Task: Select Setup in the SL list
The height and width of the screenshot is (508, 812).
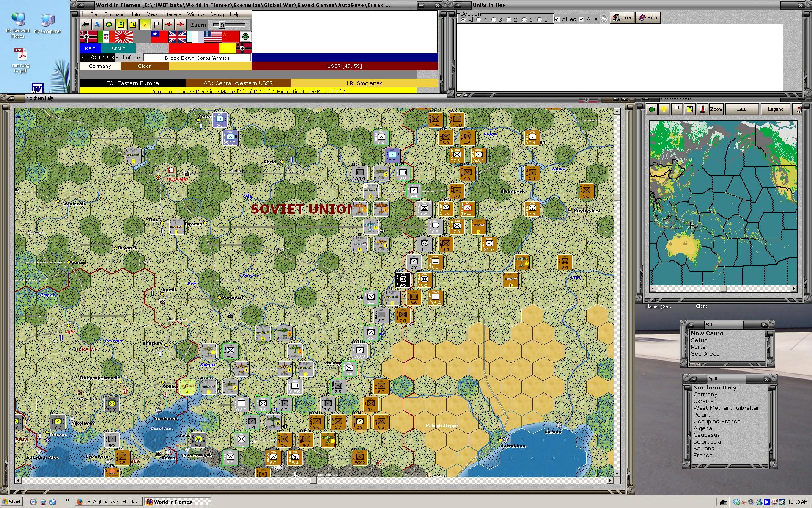Action: coord(699,340)
